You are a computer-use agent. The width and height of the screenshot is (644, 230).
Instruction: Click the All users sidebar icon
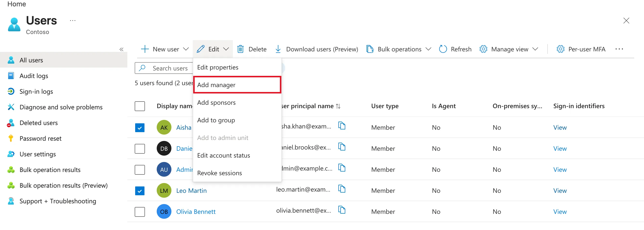[x=11, y=60]
